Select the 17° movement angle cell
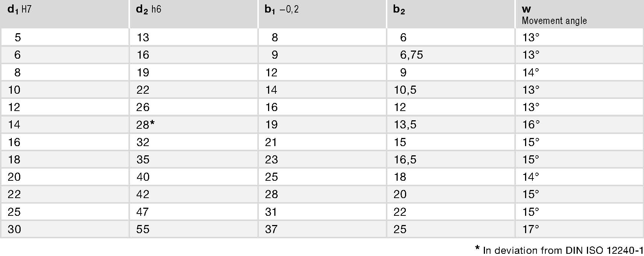 point(531,229)
